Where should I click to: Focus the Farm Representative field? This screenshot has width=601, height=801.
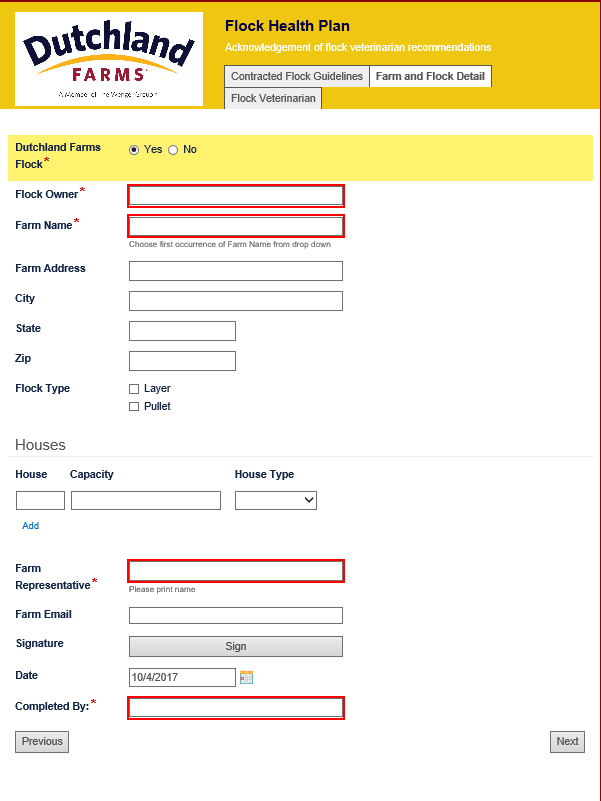[x=236, y=571]
